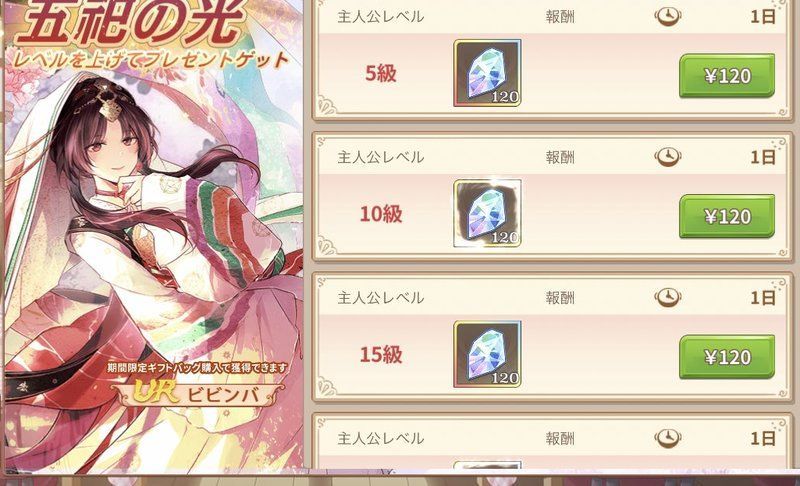The width and height of the screenshot is (800, 486).
Task: Click the 報酬 header in the 10級 row
Action: [560, 157]
